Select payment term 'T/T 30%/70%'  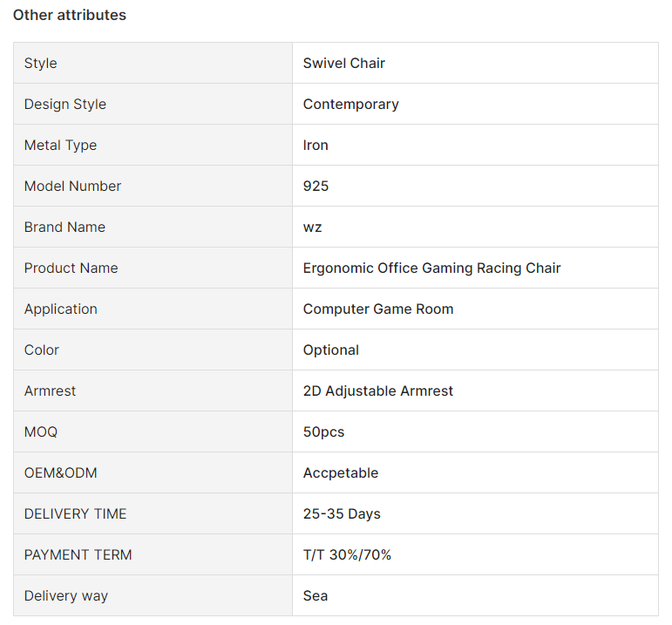[x=347, y=554]
